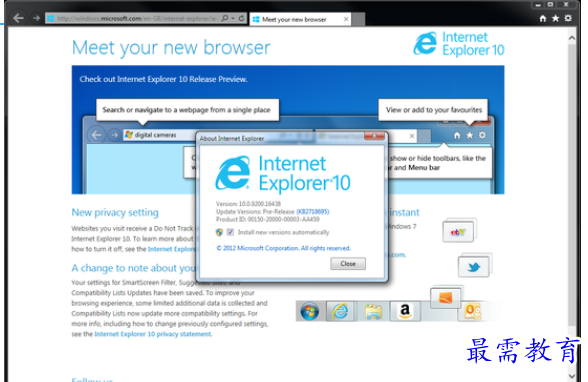Toggle 'Install new versions automatically' checkbox
Viewport: 588px width, 382px height.
point(230,232)
